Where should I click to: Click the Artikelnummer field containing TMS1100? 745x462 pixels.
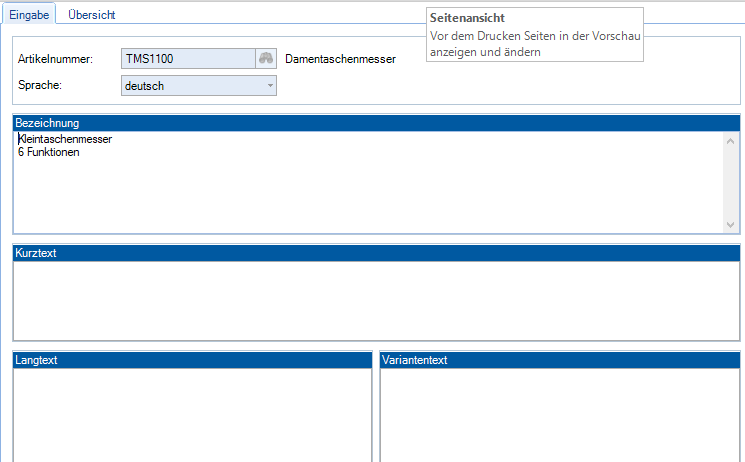187,59
